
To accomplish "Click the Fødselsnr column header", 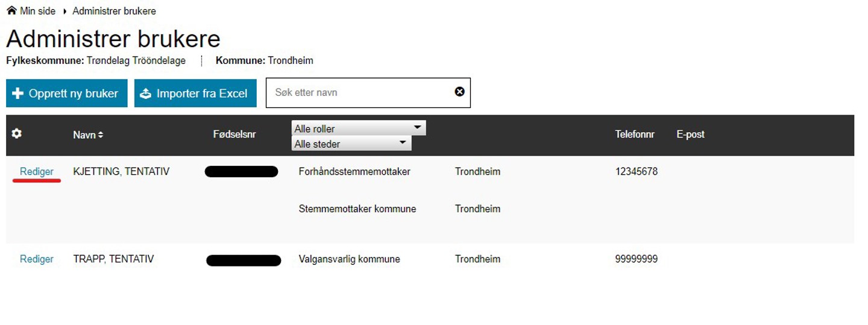I will 234,134.
